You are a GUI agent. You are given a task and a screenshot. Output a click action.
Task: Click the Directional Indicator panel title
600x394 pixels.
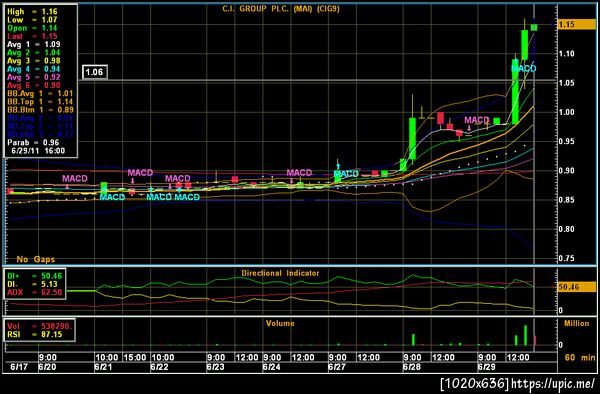point(280,273)
